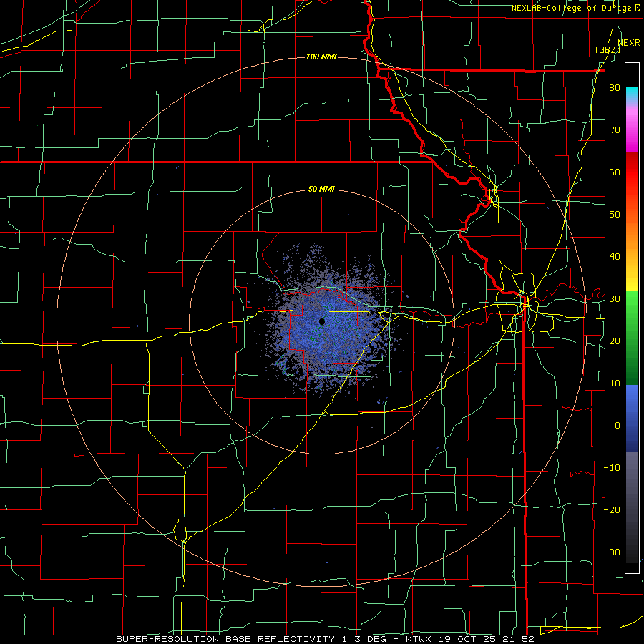Screen dimensions: 644x644
Task: Click the orange segment of the reflectivity color bar
Action: 632,230
